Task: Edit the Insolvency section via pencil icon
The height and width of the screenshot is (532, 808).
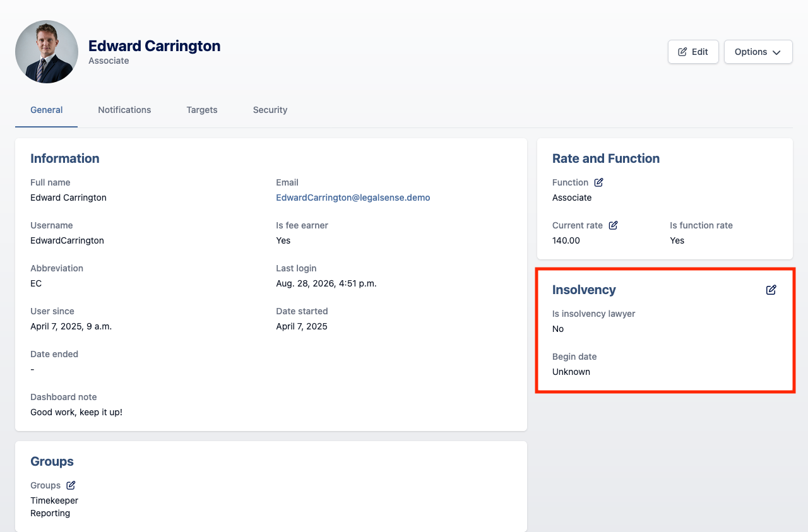Action: 771,290
